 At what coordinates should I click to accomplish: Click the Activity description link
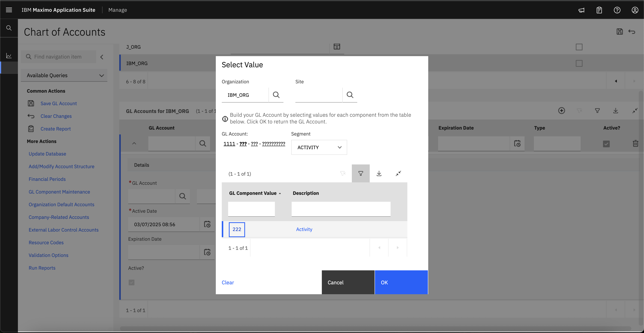(304, 229)
